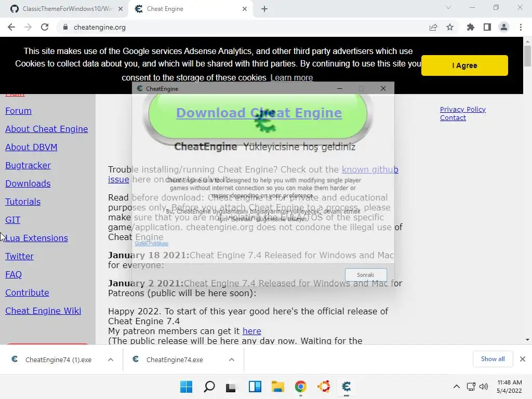The image size is (532, 399).
Task: Open the GIT link
Action: point(12,220)
